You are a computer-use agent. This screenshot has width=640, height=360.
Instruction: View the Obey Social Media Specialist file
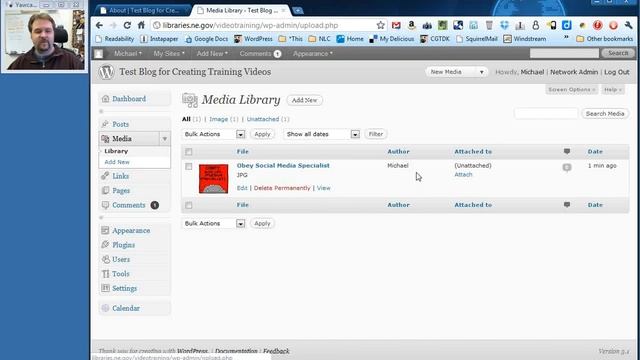tap(324, 188)
